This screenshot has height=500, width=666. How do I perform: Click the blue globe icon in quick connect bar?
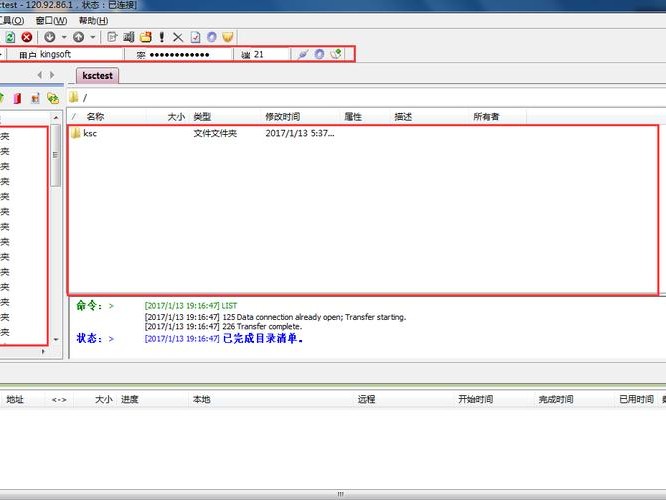pyautogui.click(x=319, y=54)
